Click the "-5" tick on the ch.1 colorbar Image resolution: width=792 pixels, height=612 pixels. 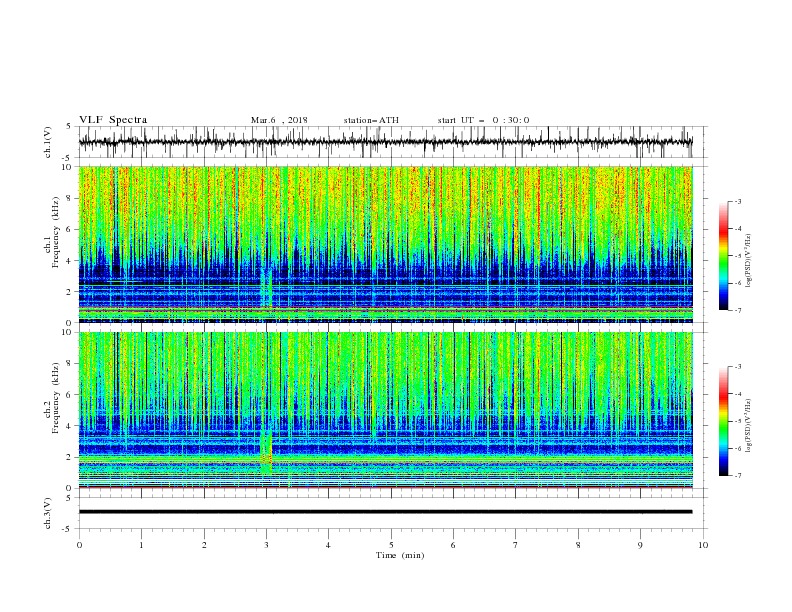[738, 256]
